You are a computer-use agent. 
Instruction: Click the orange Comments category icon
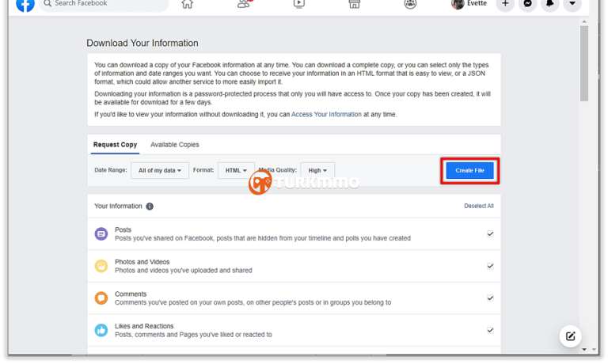[101, 298]
